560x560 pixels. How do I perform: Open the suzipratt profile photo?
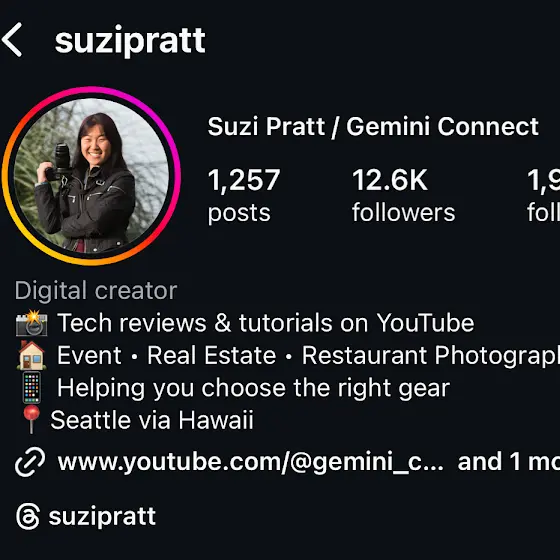click(91, 176)
